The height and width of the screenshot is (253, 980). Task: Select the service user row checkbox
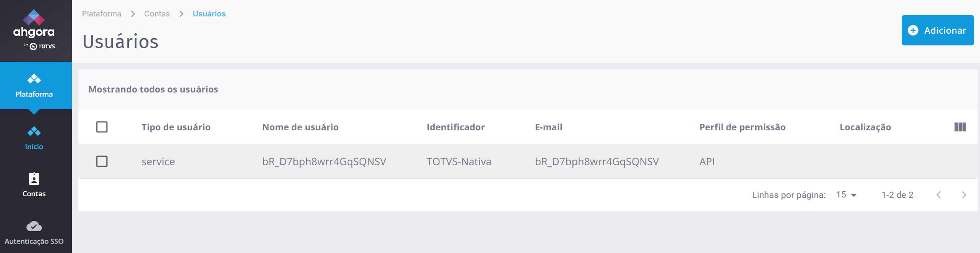click(102, 161)
